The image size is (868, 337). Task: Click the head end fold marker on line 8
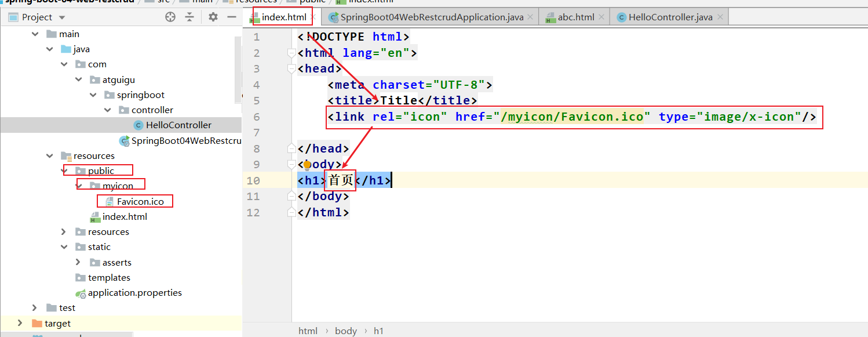[x=293, y=149]
